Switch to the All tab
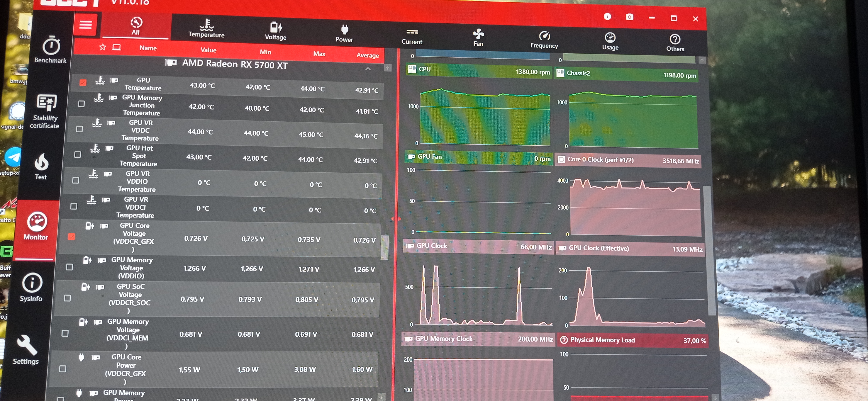The image size is (868, 401). tap(136, 26)
